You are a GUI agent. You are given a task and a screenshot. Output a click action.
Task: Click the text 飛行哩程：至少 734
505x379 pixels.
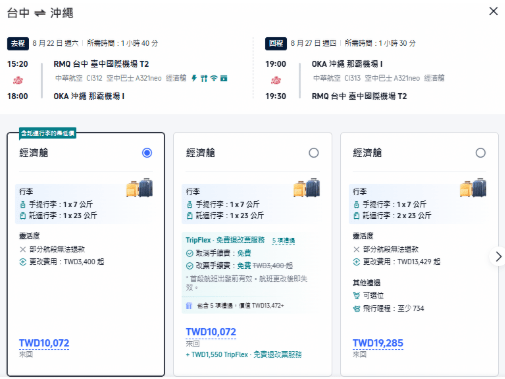393,309
